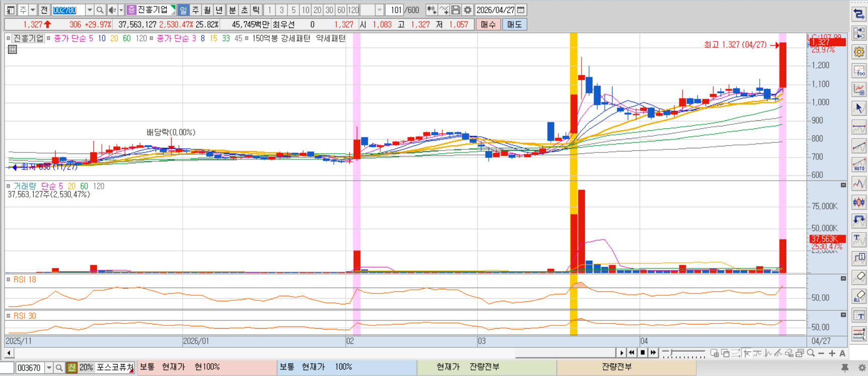The image size is (868, 376).
Task: Switch to yearly 년 chart period
Action: (x=219, y=10)
